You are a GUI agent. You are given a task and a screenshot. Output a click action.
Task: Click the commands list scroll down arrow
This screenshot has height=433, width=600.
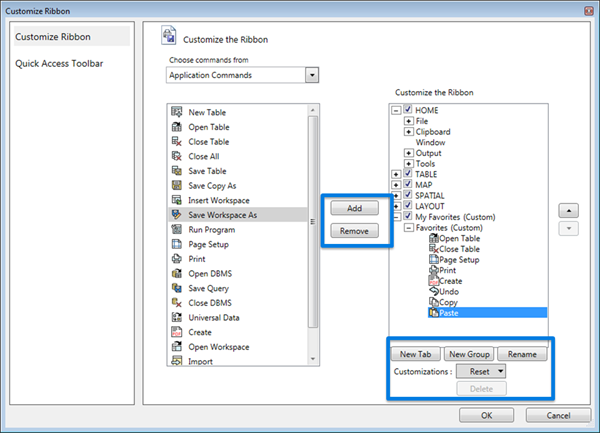pos(313,359)
